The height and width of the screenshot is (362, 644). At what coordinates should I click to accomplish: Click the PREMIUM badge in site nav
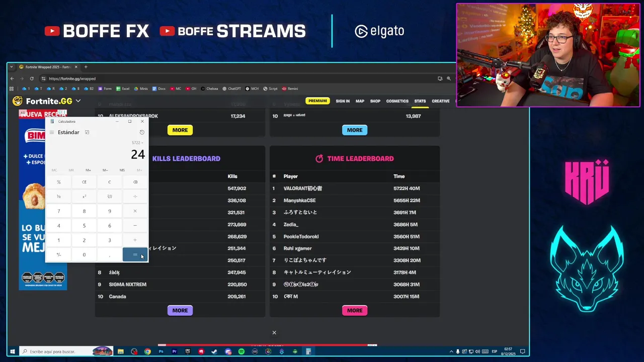point(317,101)
